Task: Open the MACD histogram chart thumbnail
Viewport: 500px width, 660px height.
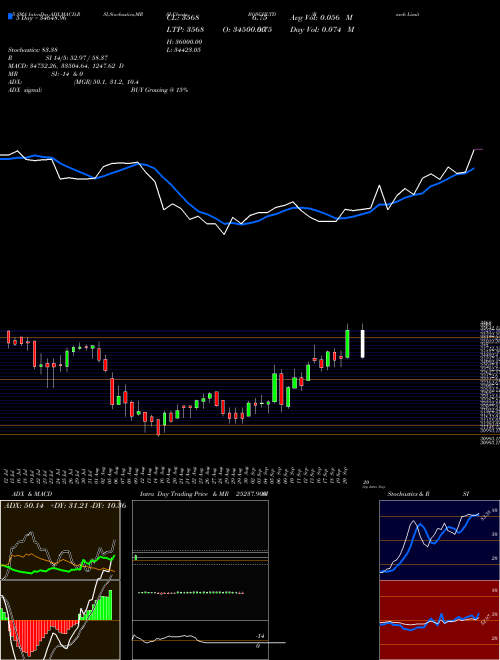Action: tap(60, 620)
